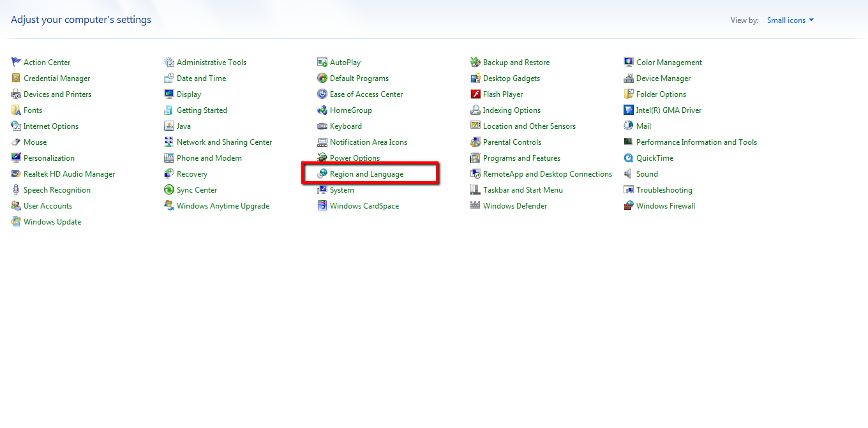Click the Windows Firewall icon
Viewport: 868px width, 428px height.
[629, 205]
